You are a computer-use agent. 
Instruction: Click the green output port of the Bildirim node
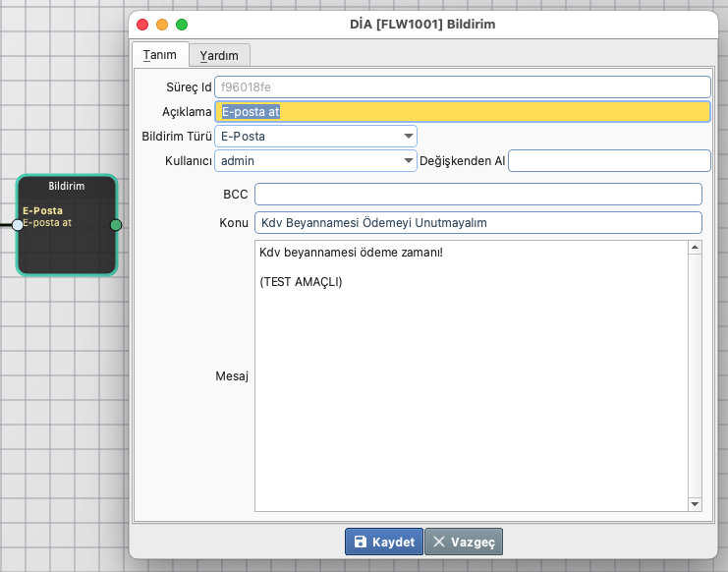[x=116, y=225]
